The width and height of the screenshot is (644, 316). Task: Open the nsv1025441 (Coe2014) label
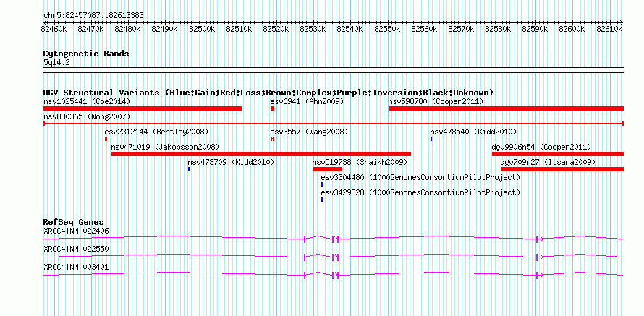[x=87, y=101]
